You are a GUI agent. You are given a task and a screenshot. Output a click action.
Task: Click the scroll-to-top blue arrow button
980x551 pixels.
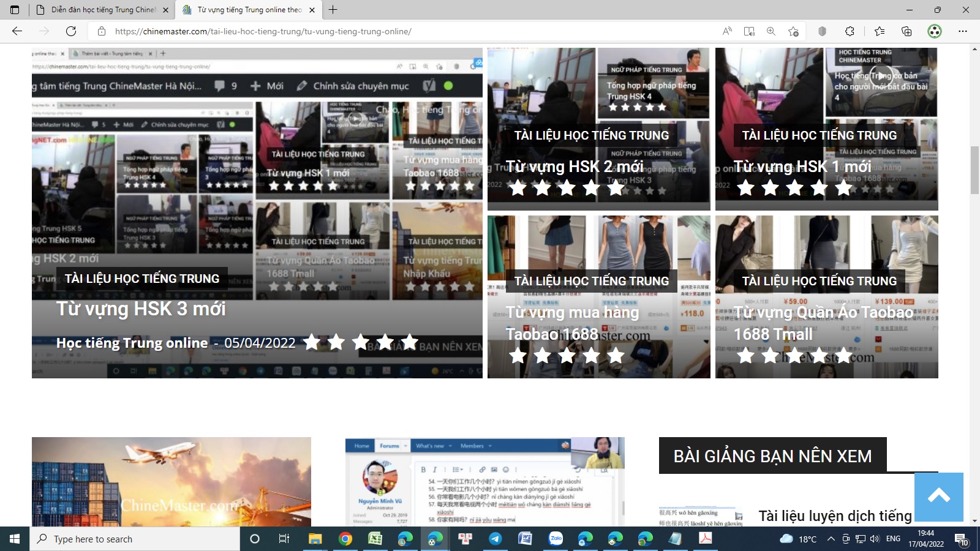click(939, 497)
